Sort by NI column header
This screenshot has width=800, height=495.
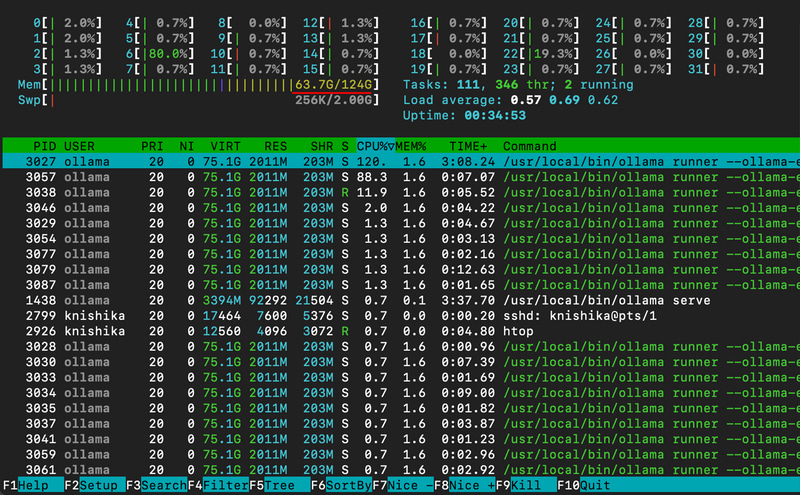[x=187, y=146]
